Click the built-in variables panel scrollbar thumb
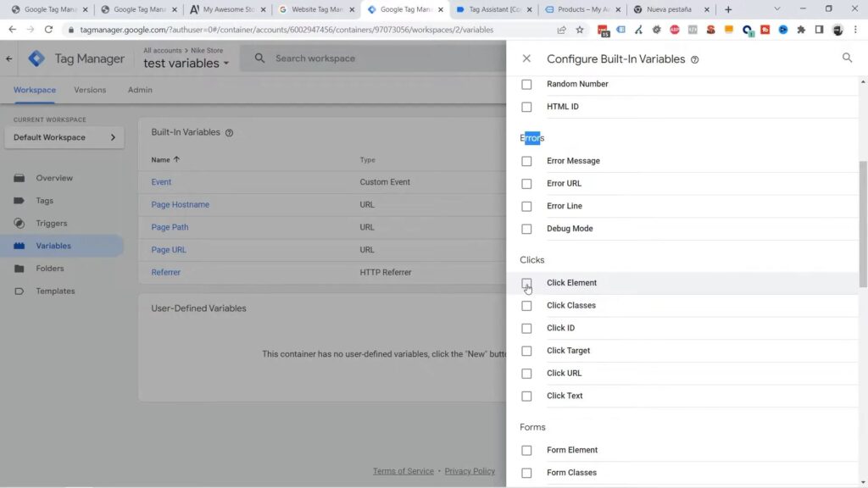The image size is (868, 488). click(863, 224)
